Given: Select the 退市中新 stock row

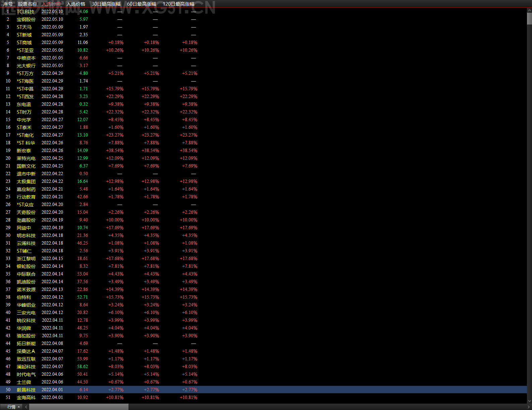Looking at the screenshot, I should coord(263,173).
